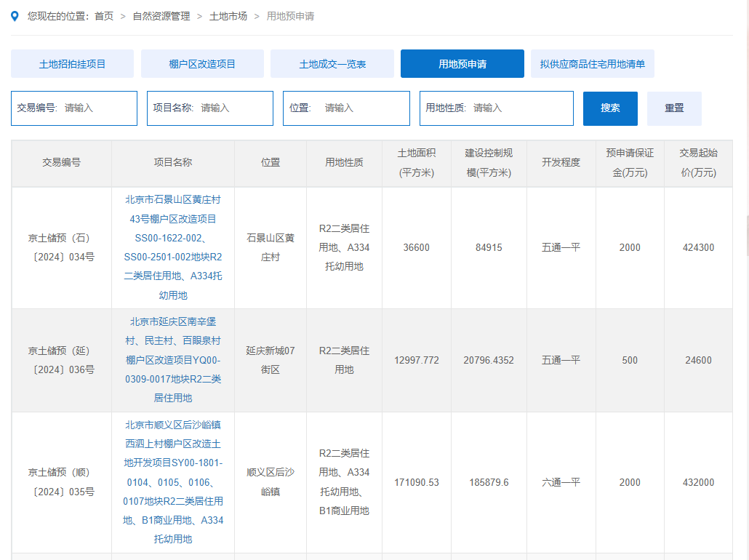This screenshot has width=749, height=560.
Task: Click the 用地性质 input field
Action: [519, 108]
